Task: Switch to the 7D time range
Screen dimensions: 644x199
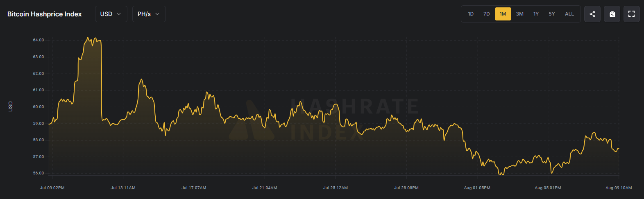Action: tap(486, 14)
